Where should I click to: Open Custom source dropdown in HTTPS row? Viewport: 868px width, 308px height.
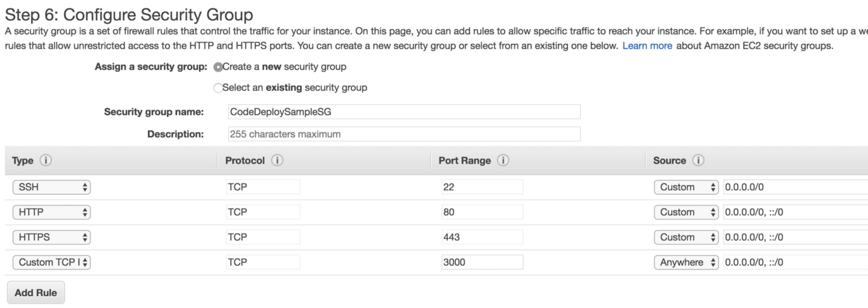coord(686,237)
